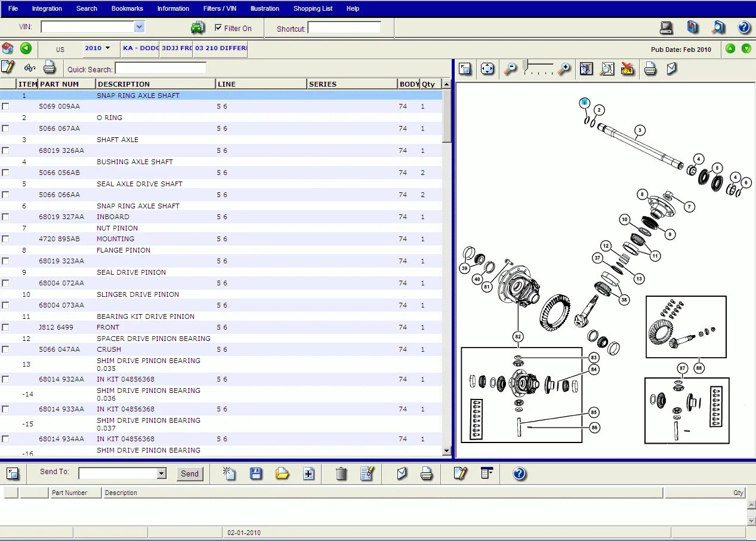Toggle the Filter On checkbox
The height and width of the screenshot is (541, 756).
tap(218, 27)
